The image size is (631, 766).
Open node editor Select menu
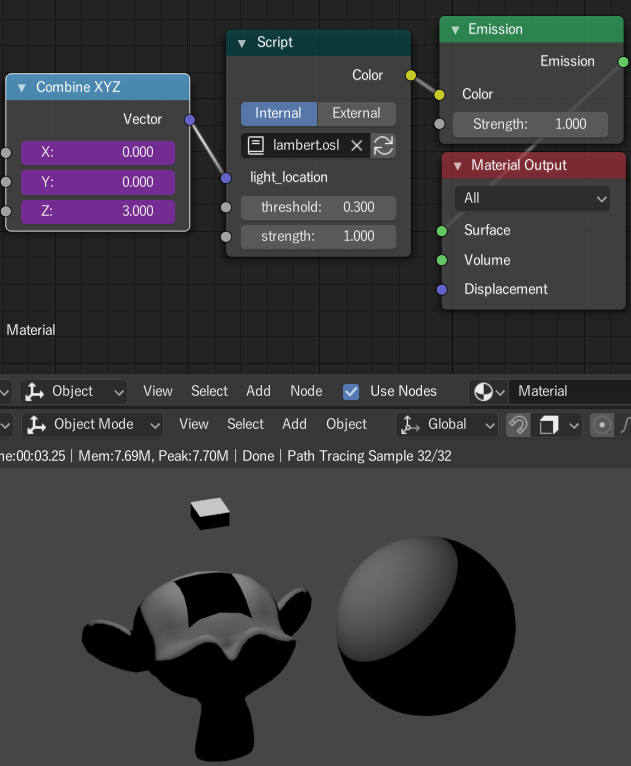(x=210, y=391)
